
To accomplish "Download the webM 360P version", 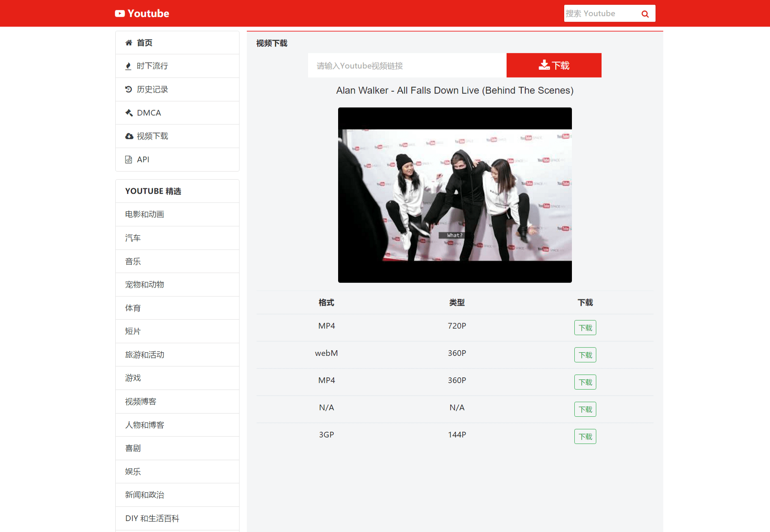I will pos(585,355).
